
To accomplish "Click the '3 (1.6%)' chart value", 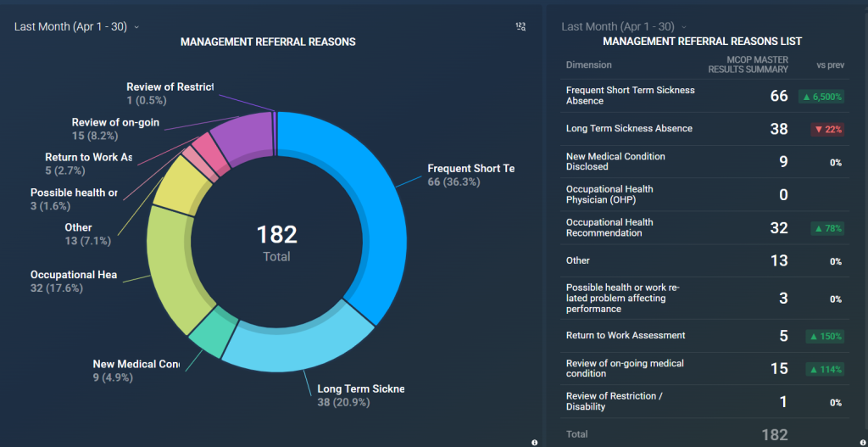I will tap(50, 206).
